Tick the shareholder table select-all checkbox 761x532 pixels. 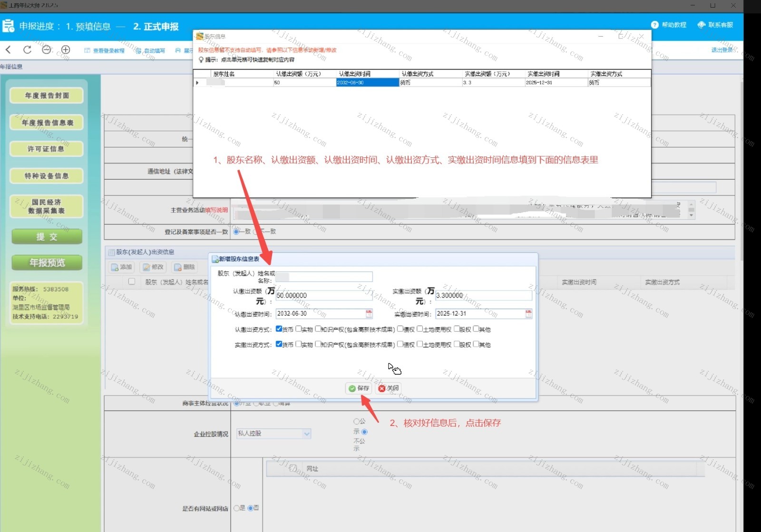132,281
